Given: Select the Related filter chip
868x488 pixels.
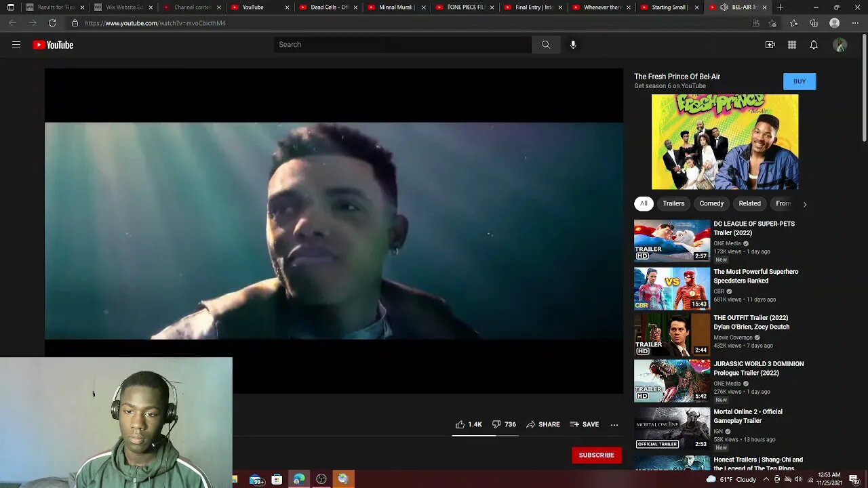Looking at the screenshot, I should pyautogui.click(x=749, y=203).
